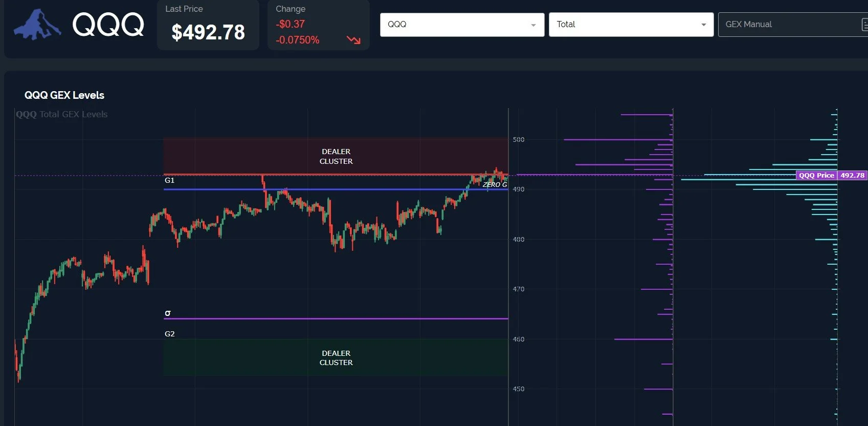Select the $492.78 last price value
The height and width of the screenshot is (426, 868).
pos(208,32)
